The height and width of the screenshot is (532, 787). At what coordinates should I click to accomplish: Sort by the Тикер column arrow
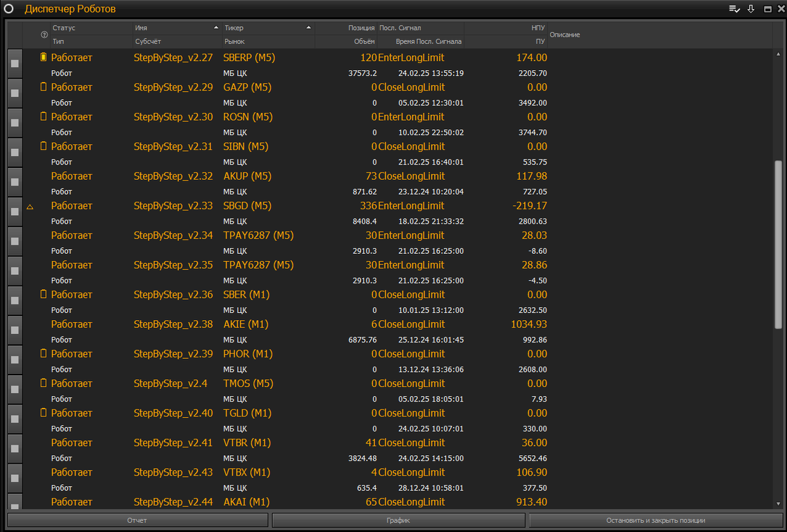pos(308,28)
